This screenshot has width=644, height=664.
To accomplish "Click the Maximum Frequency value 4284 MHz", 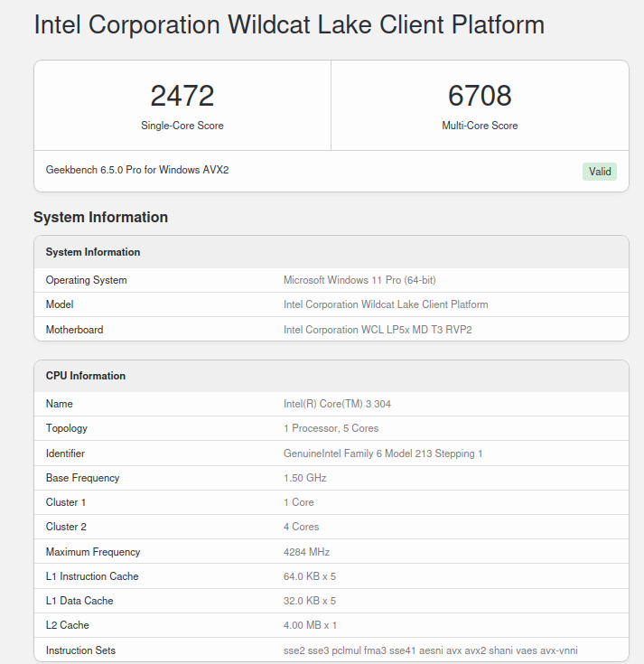I will tap(306, 552).
